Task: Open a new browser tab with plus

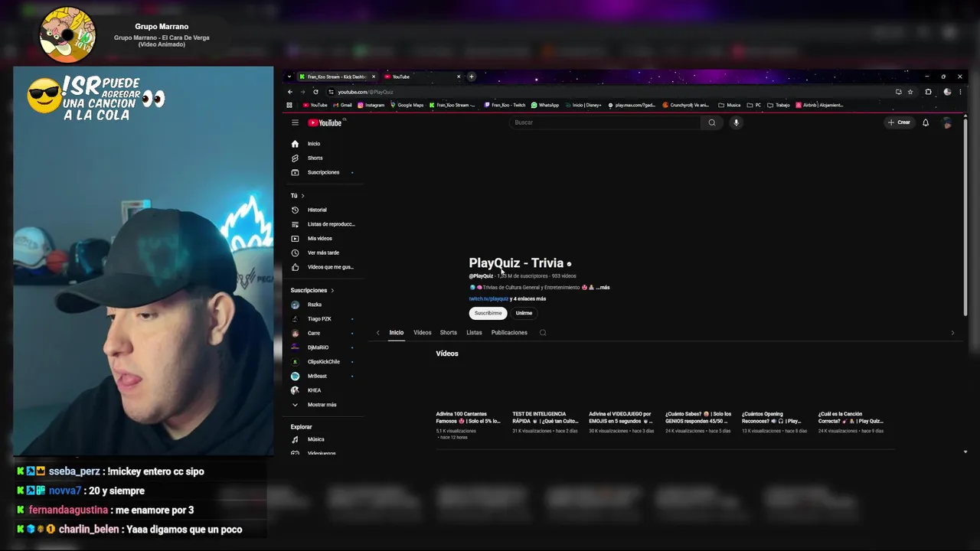Action: point(472,77)
